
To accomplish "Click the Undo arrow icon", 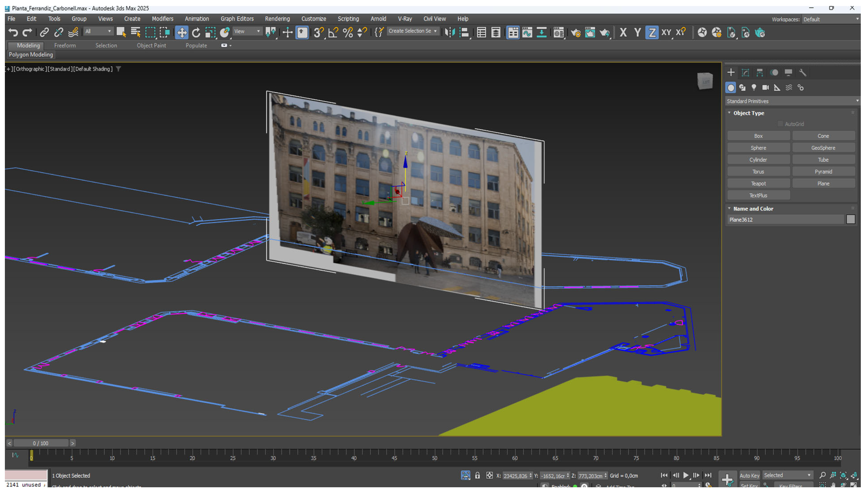I will [x=13, y=32].
